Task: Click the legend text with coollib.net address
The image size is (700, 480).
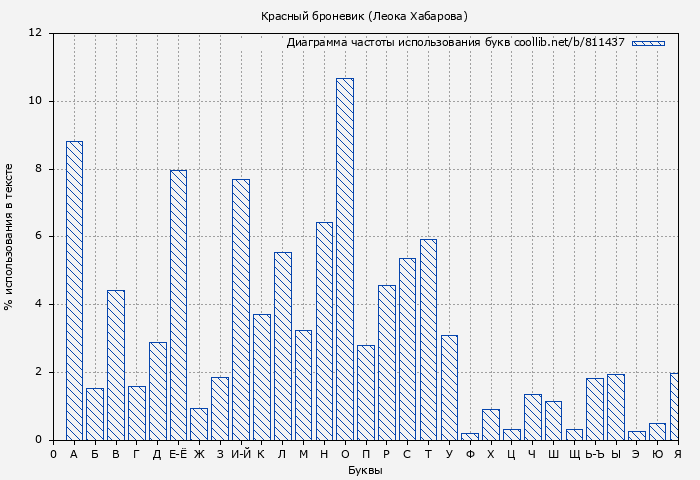Action: tap(455, 43)
